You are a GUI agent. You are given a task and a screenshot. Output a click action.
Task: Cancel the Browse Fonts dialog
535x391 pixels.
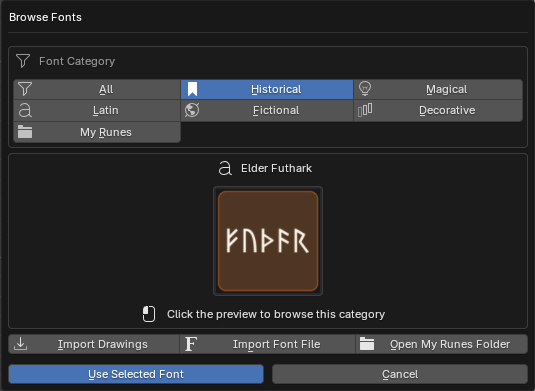click(x=400, y=374)
